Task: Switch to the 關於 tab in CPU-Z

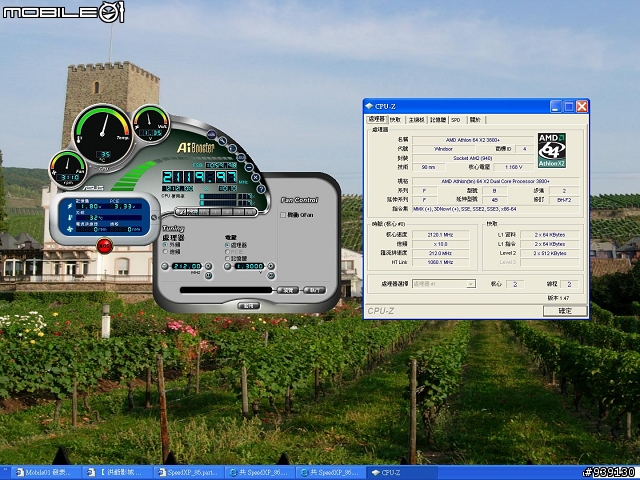Action: coord(476,120)
